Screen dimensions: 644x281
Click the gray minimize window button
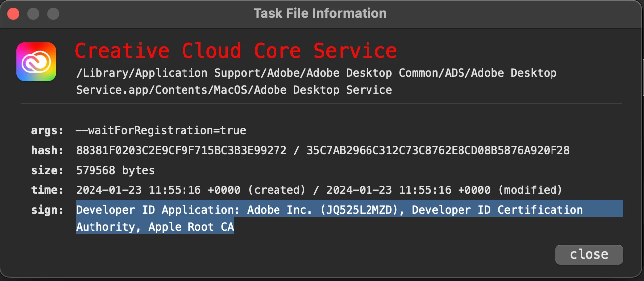click(x=33, y=13)
